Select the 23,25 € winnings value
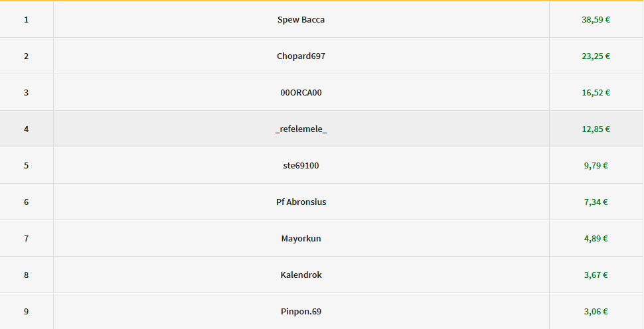This screenshot has height=329, width=644. [596, 56]
